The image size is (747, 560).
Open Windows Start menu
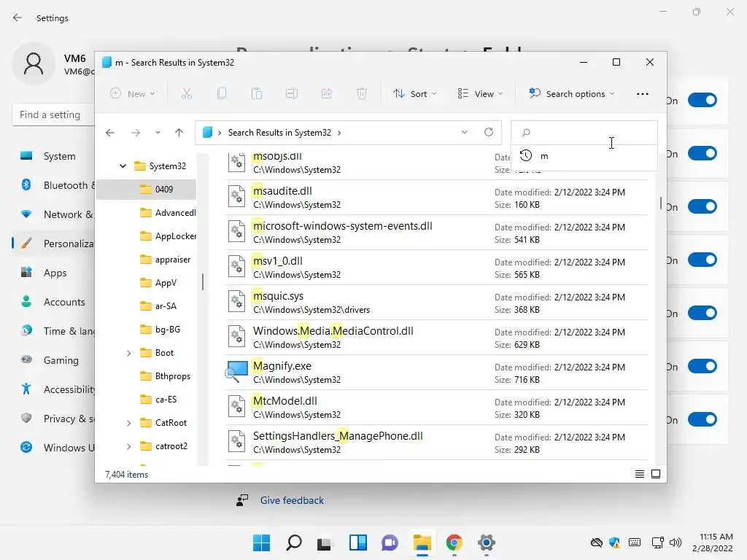[261, 542]
